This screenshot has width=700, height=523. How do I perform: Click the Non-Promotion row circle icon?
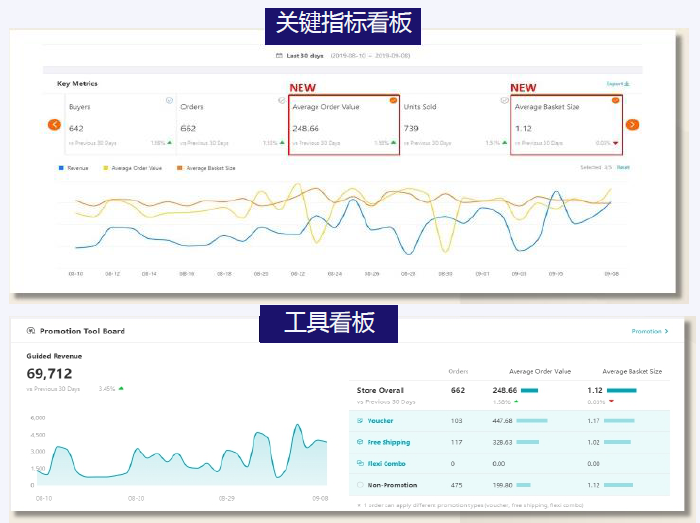pos(360,485)
